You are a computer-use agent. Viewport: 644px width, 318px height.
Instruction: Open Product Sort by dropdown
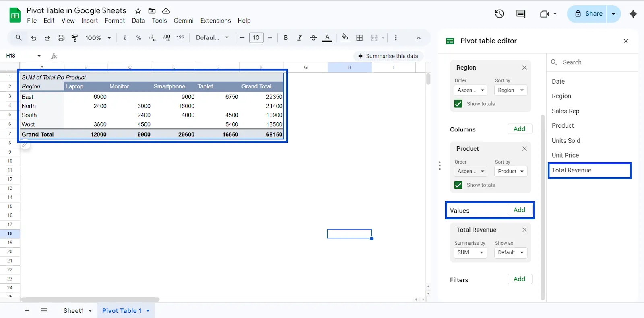[x=510, y=171]
